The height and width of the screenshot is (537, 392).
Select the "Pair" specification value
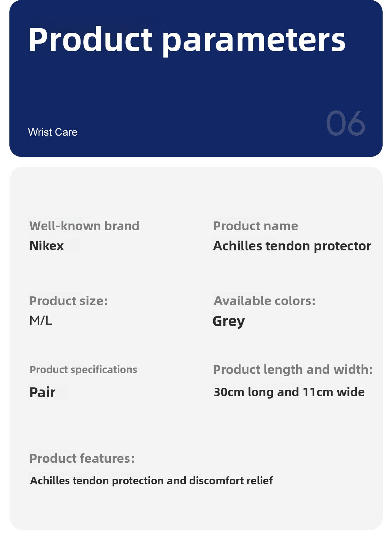pyautogui.click(x=43, y=392)
